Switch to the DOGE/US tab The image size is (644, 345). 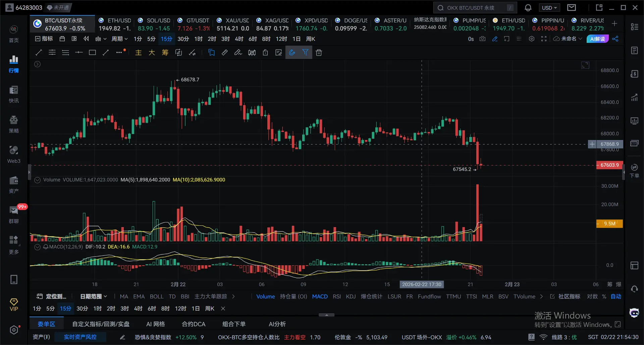pyautogui.click(x=351, y=24)
